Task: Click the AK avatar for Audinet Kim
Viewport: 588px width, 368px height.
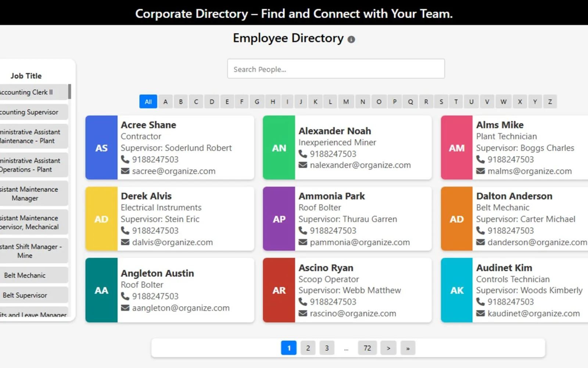Action: click(457, 290)
